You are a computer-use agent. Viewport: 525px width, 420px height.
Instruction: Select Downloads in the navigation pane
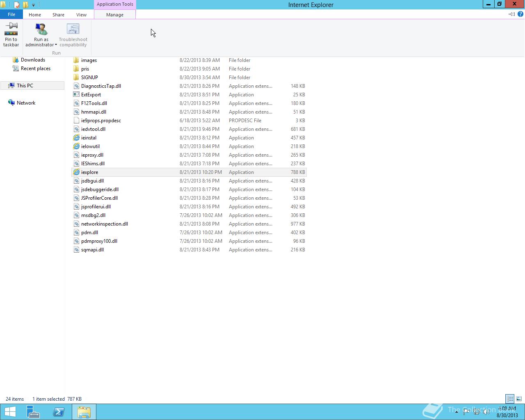33,60
